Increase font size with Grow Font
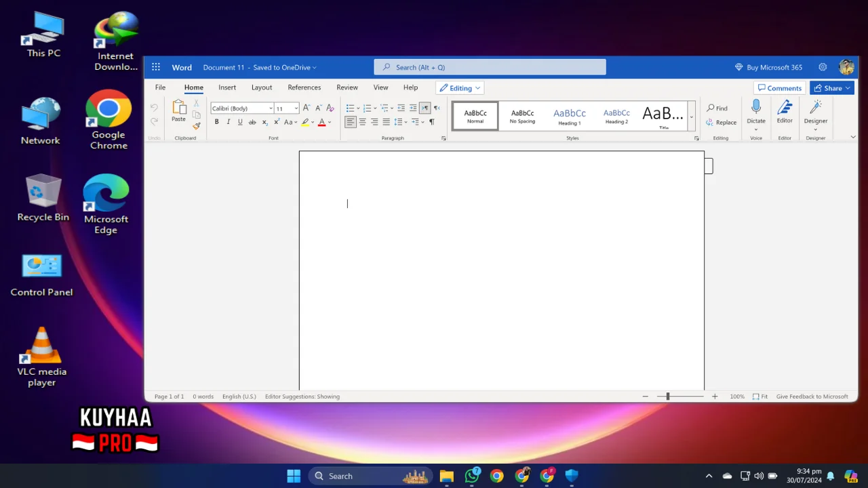The image size is (868, 488). (x=307, y=108)
